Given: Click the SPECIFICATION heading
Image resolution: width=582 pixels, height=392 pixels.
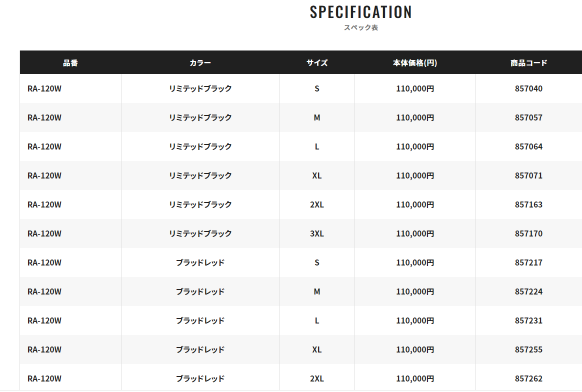Looking at the screenshot, I should [x=360, y=12].
